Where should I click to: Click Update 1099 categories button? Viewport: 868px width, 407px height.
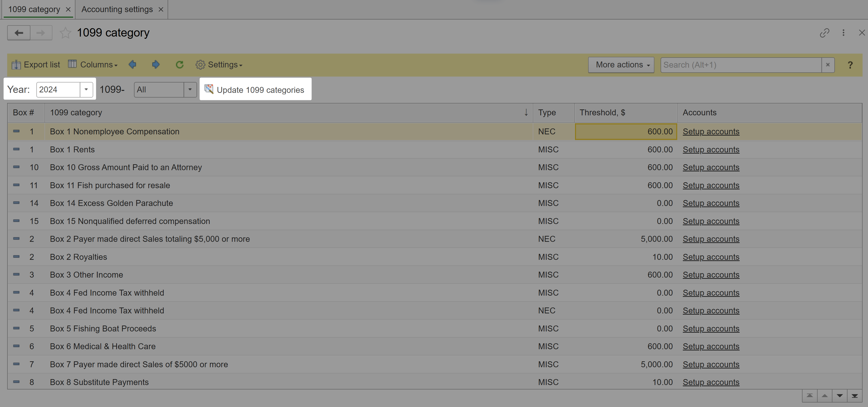point(255,90)
